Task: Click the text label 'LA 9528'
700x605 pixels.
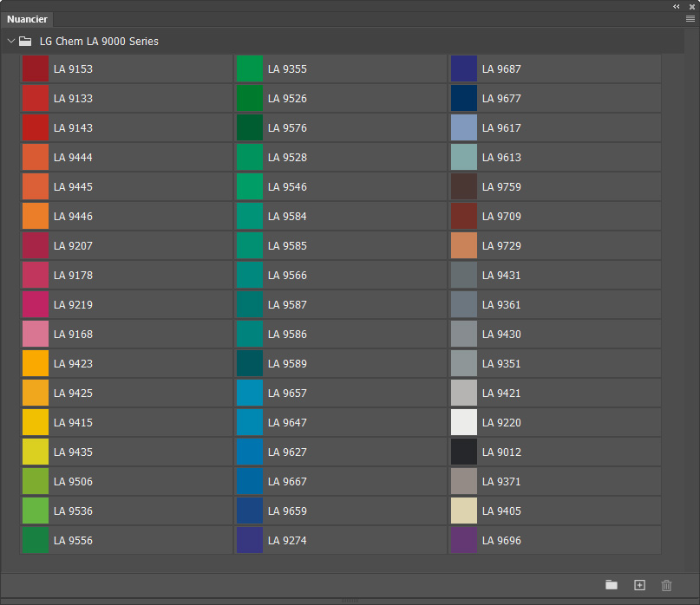Action: 287,158
